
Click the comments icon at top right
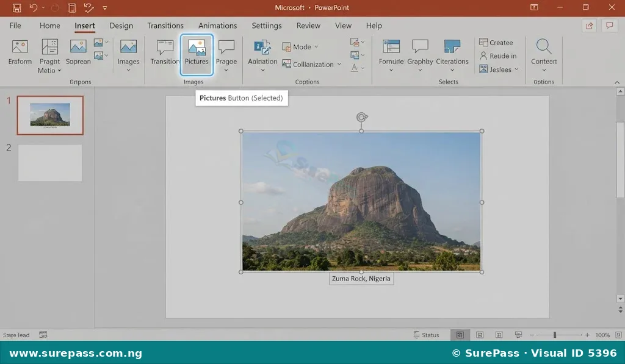610,26
